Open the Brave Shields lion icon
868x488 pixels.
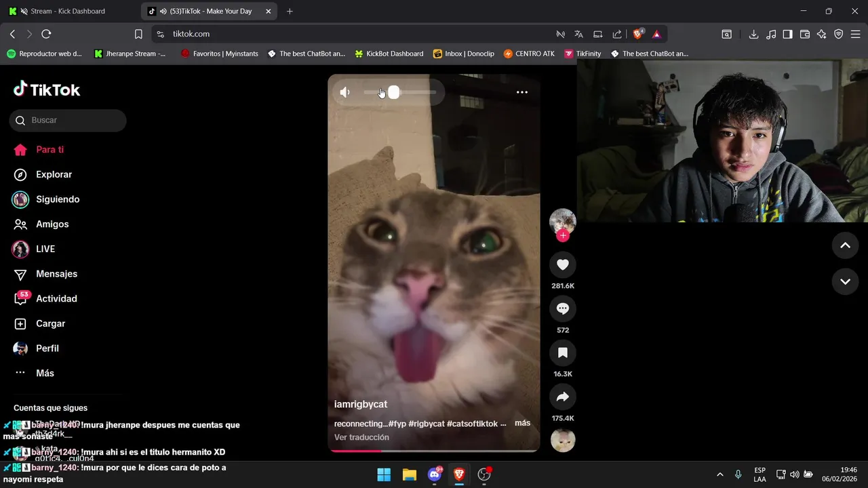[638, 34]
